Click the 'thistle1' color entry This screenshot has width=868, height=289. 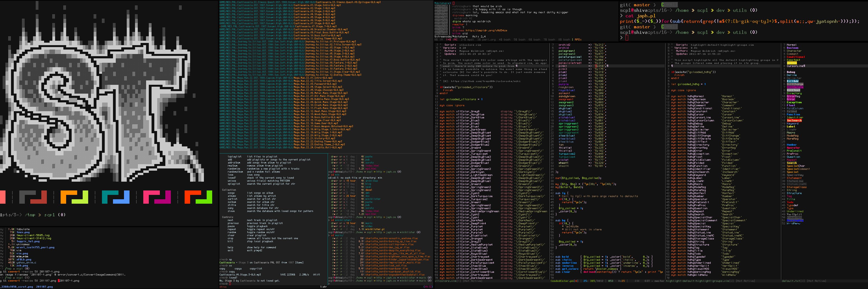point(565,148)
